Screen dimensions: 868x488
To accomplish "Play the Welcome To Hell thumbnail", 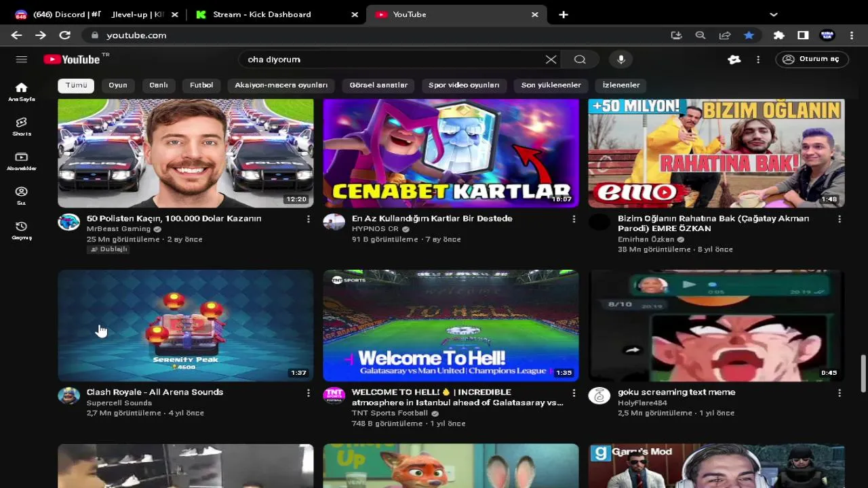I will coord(451,325).
